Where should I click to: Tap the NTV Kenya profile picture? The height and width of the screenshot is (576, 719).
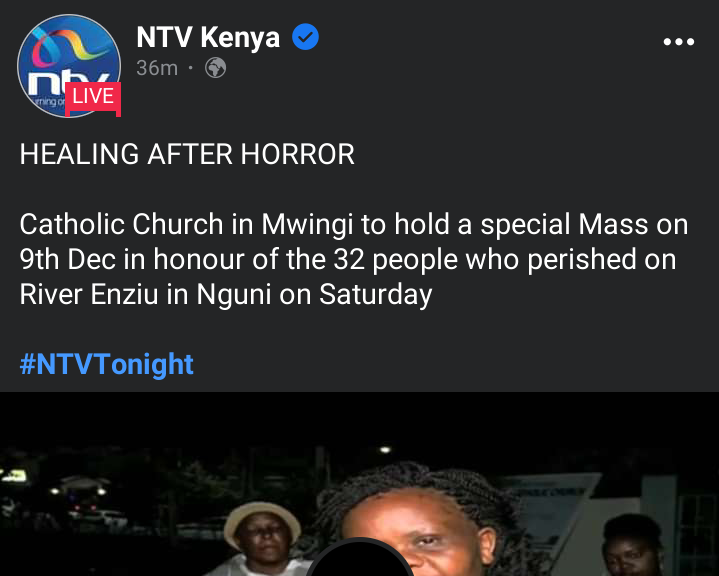(x=69, y=66)
